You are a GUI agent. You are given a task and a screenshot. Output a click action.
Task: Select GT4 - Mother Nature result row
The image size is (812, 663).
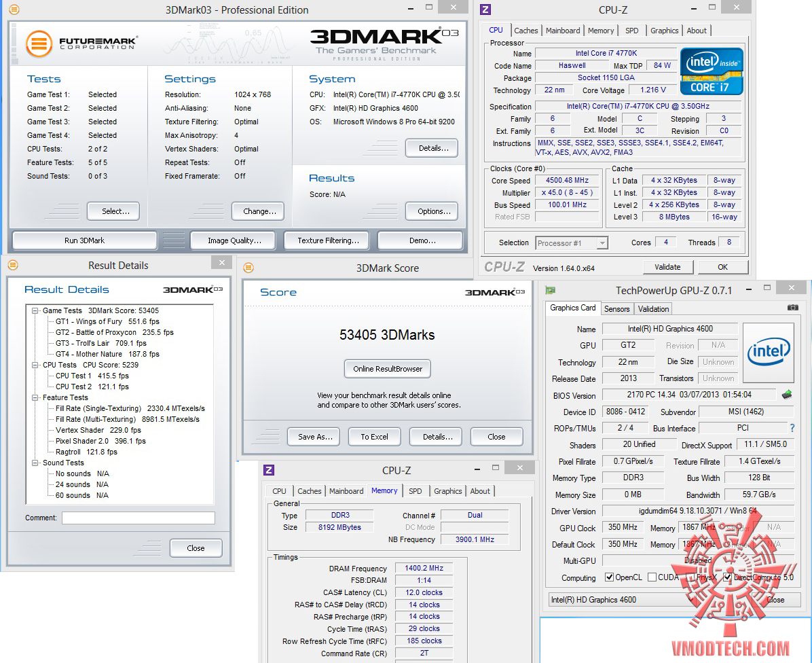(107, 355)
